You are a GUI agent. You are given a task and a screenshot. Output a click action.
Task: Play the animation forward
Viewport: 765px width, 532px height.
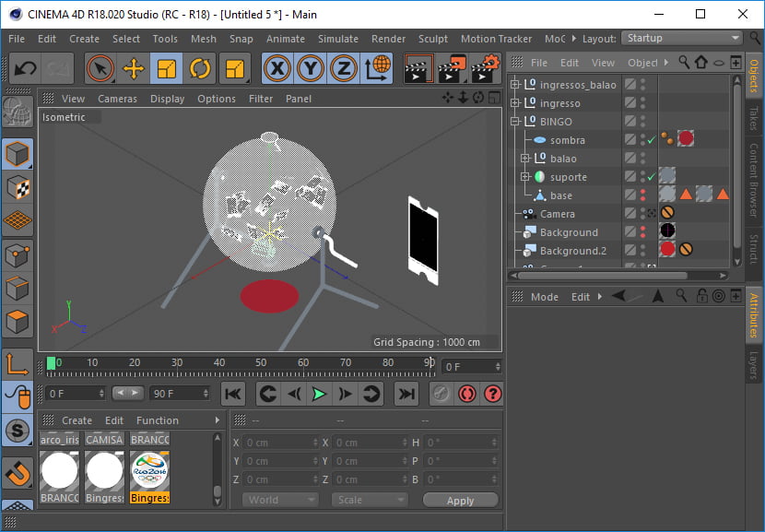click(319, 394)
